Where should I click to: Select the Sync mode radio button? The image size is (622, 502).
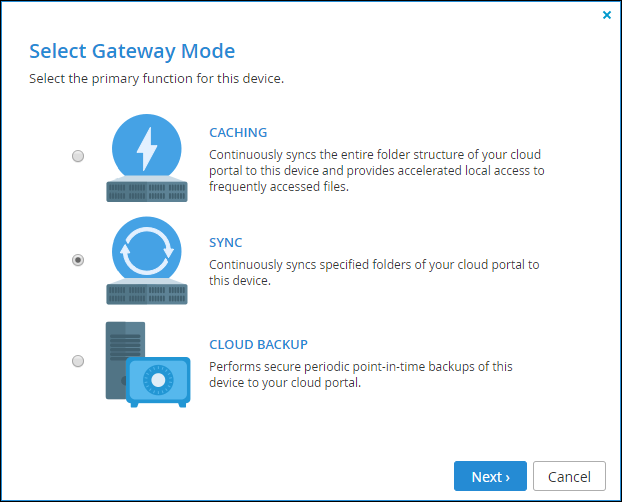coord(78,260)
